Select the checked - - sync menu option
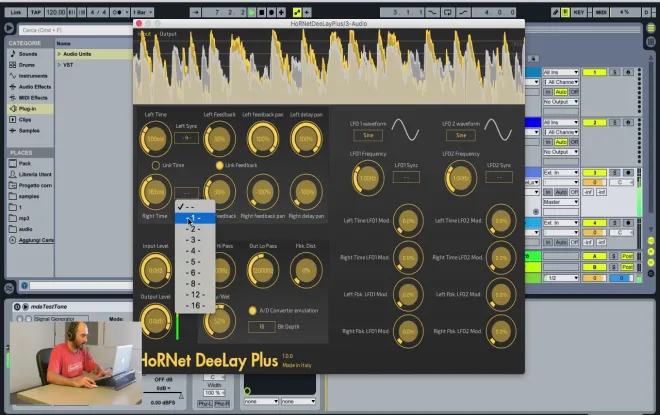660x415 pixels. (x=195, y=207)
